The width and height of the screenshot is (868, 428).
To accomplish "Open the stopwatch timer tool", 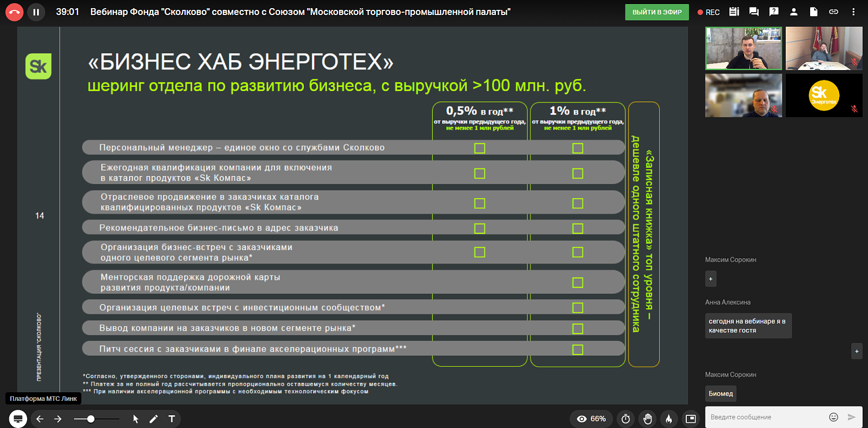I will (x=626, y=419).
